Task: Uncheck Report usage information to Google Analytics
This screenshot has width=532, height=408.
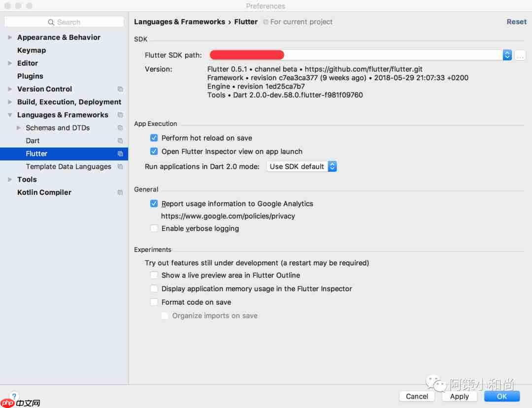Action: pyautogui.click(x=154, y=203)
